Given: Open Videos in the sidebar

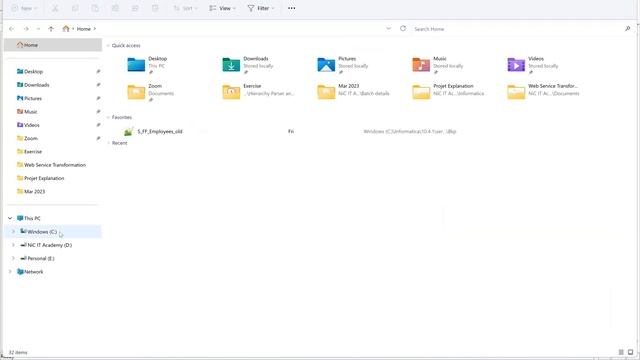Looking at the screenshot, I should click(x=31, y=125).
